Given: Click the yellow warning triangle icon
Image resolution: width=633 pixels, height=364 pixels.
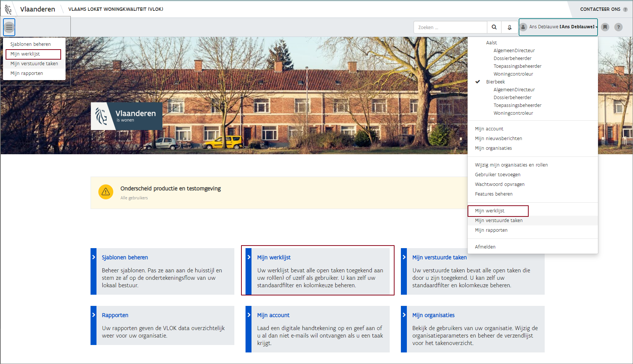Looking at the screenshot, I should pyautogui.click(x=106, y=192).
